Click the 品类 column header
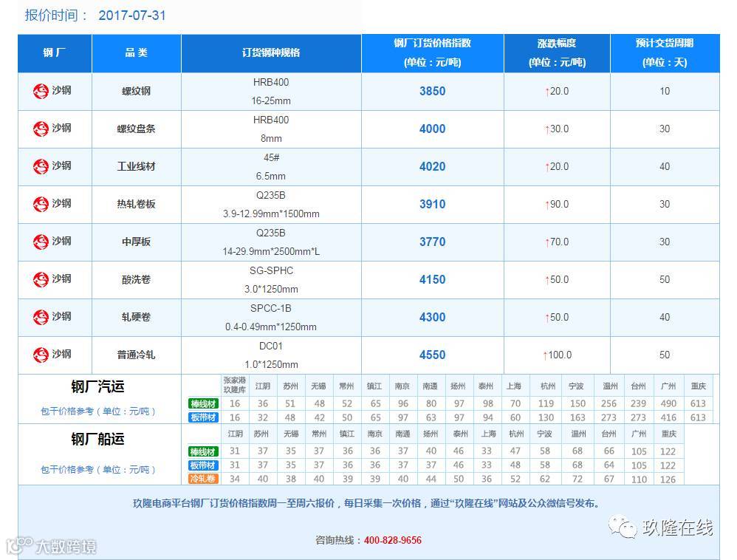This screenshot has height=560, width=737. click(x=137, y=52)
